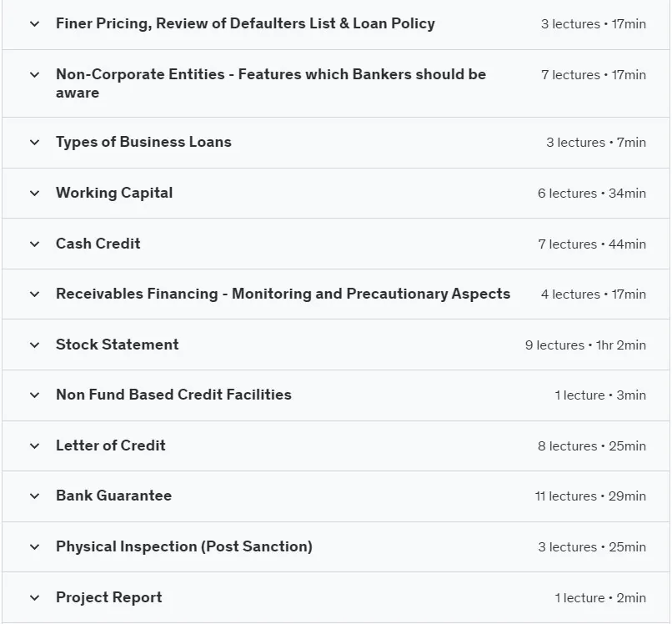Click the Stock Statement chevron icon
The image size is (672, 624).
[x=35, y=345]
